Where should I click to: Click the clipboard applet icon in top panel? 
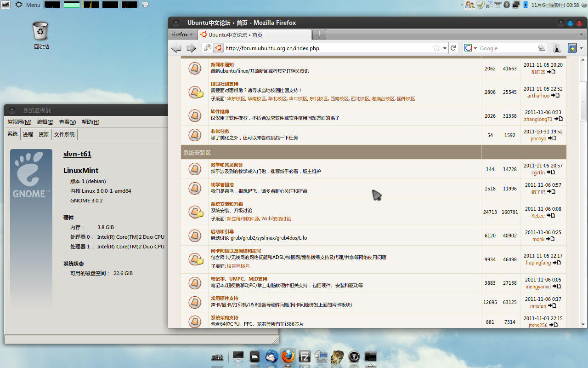point(145,5)
